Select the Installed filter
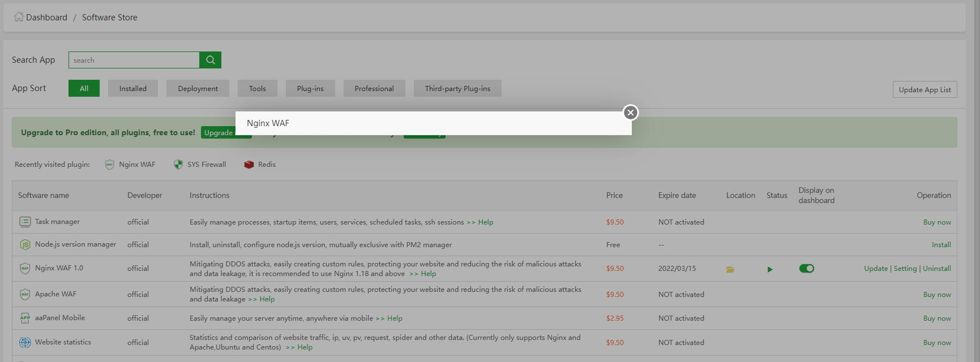980x362 pixels. [x=133, y=88]
